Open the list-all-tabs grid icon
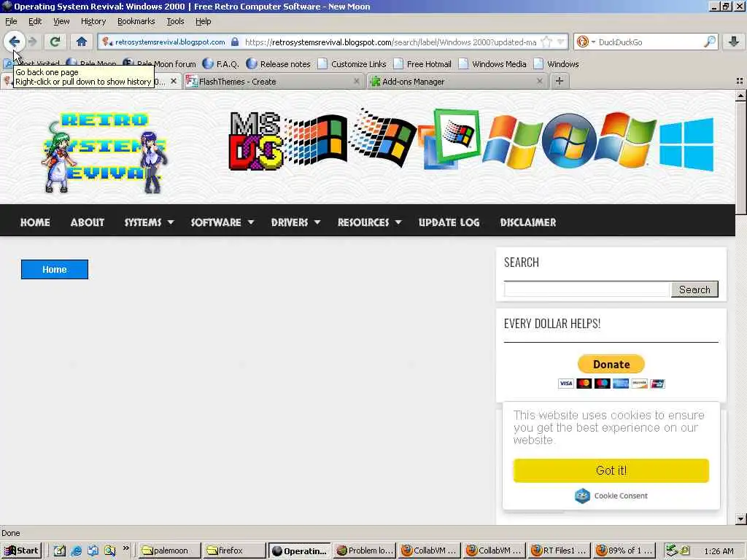747x560 pixels. 740,82
